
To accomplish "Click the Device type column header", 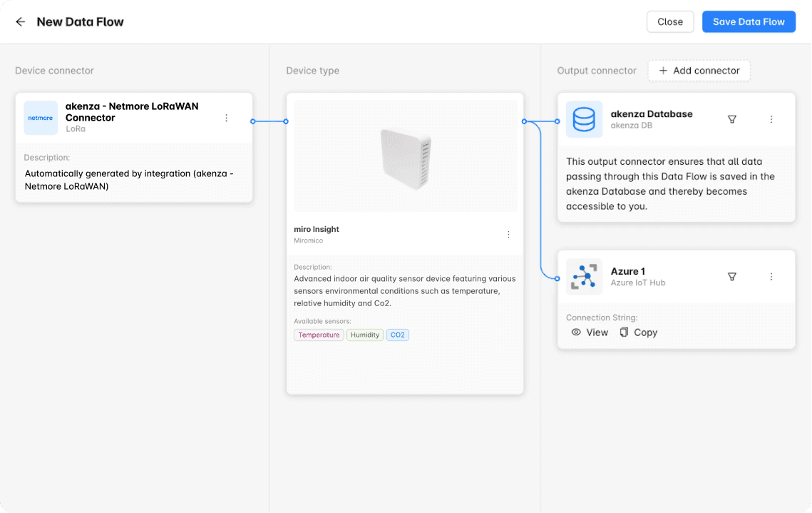I will [x=312, y=71].
